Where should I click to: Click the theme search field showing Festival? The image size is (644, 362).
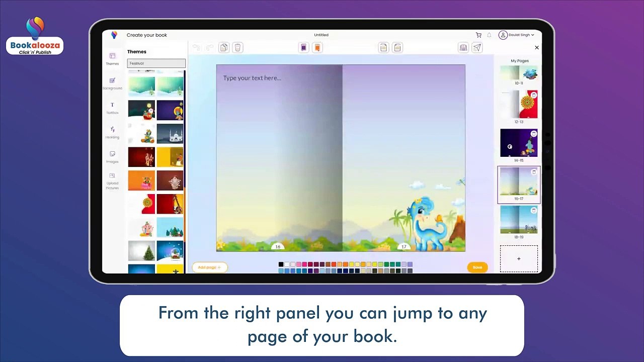coord(156,63)
